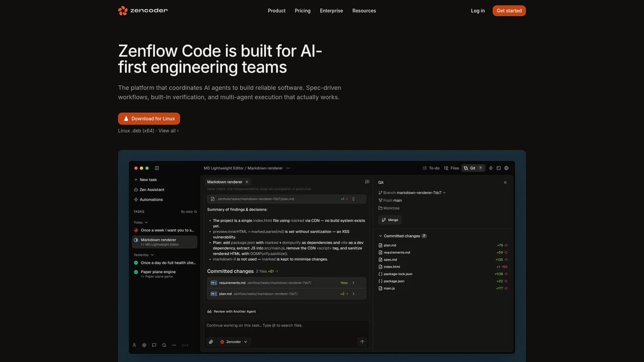This screenshot has height=362, width=644.
Task: Open the Resources menu
Action: [364, 11]
